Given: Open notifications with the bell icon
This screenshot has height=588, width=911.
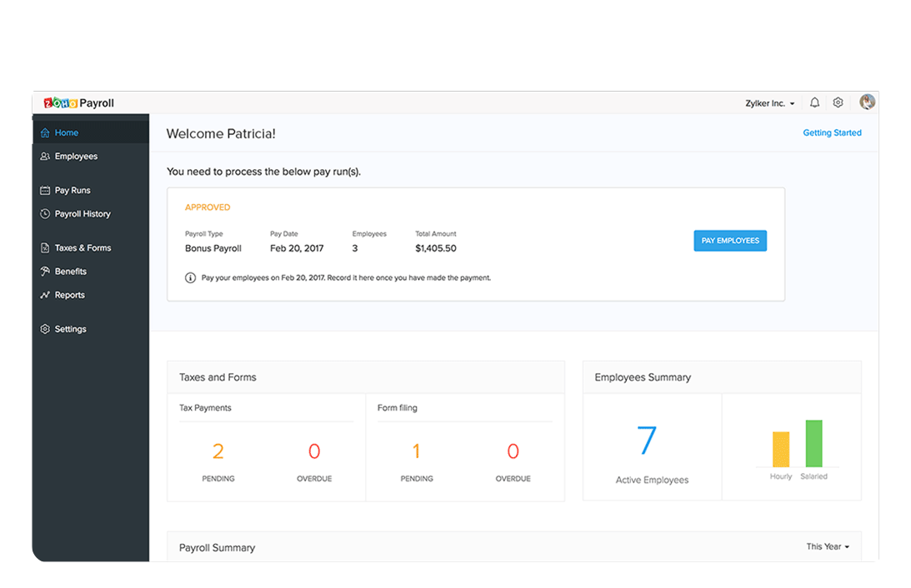Looking at the screenshot, I should (x=814, y=102).
